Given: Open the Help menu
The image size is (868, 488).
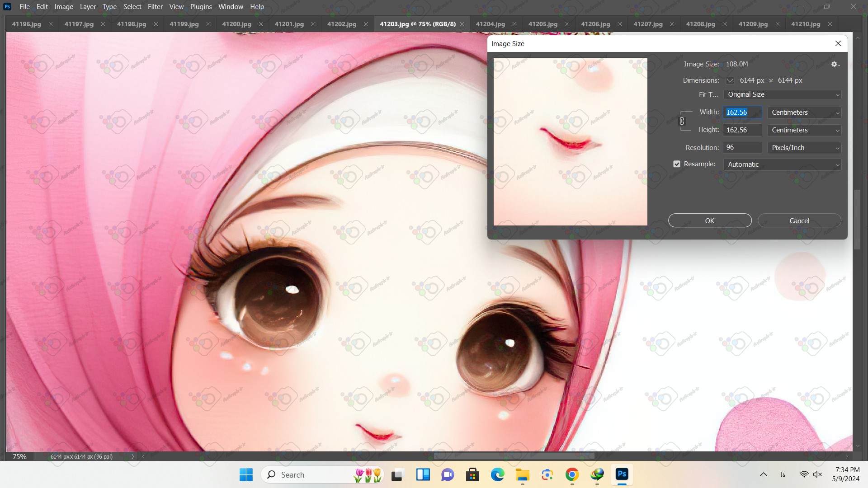Looking at the screenshot, I should (x=257, y=6).
